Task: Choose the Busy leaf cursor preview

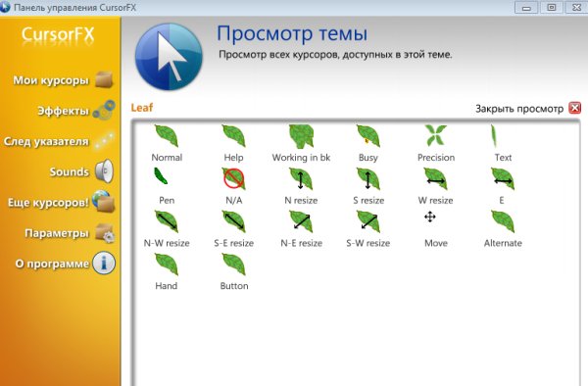Action: 368,136
